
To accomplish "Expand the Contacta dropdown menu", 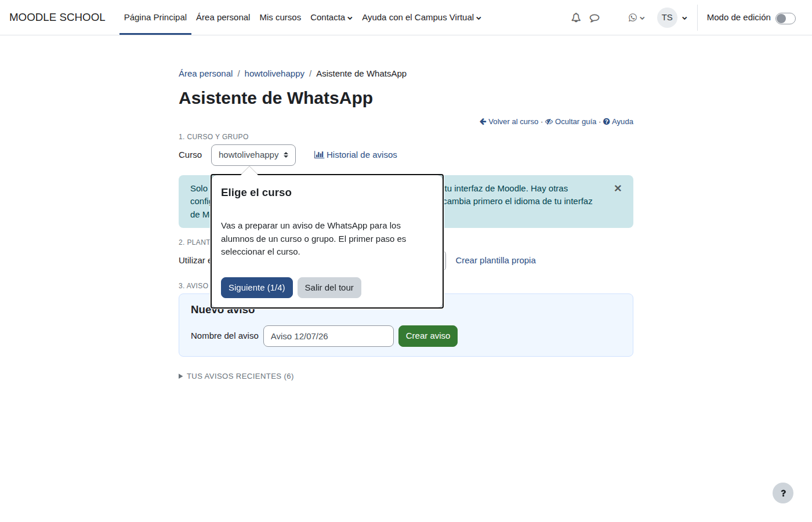I will (x=331, y=17).
